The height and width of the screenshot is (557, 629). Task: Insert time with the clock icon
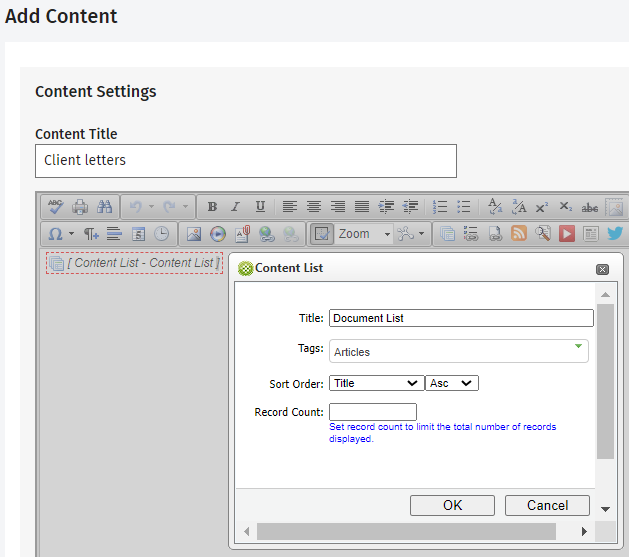(162, 234)
